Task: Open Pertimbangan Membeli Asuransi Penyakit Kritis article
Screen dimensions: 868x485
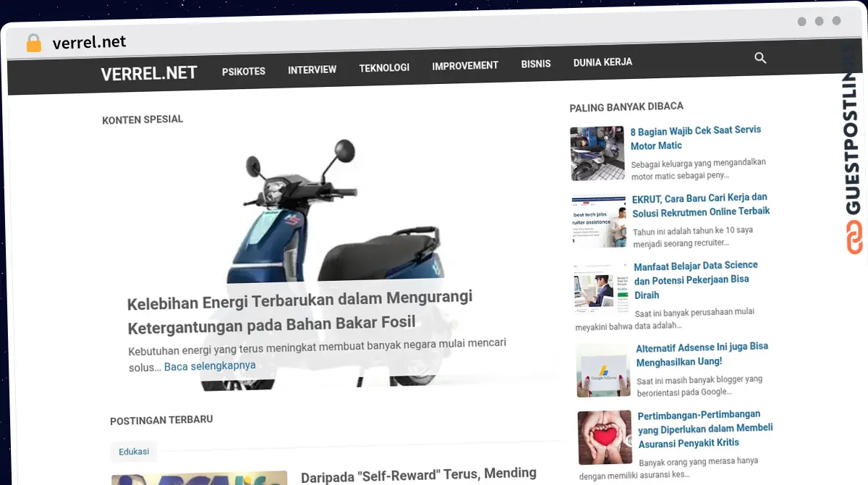Action: tap(705, 429)
